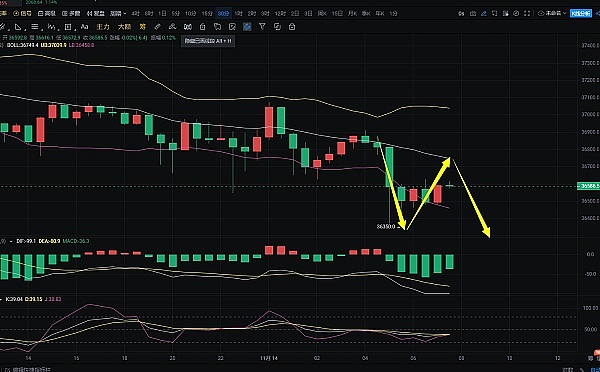Toggle the lock drawings icon
Viewport: 600px width, 372px height.
[202, 27]
